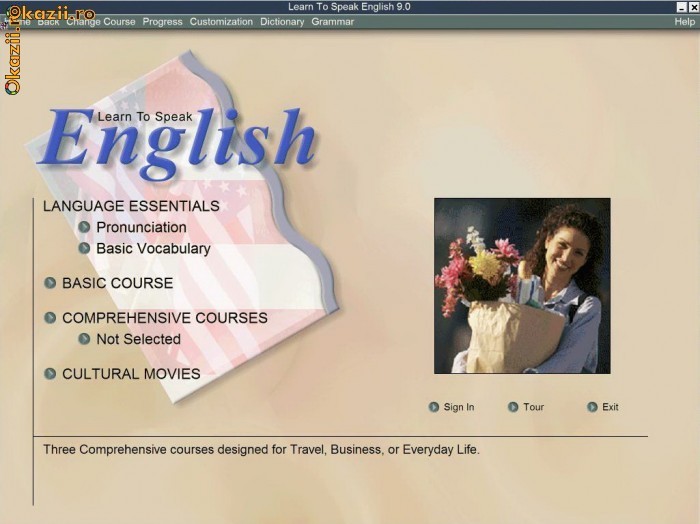
Task: Click the woman with flowers photo
Action: coord(522,286)
